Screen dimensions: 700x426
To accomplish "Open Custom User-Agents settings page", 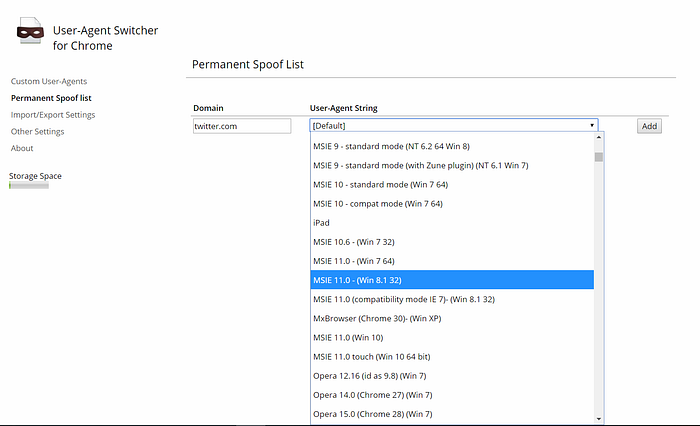I will [x=49, y=81].
